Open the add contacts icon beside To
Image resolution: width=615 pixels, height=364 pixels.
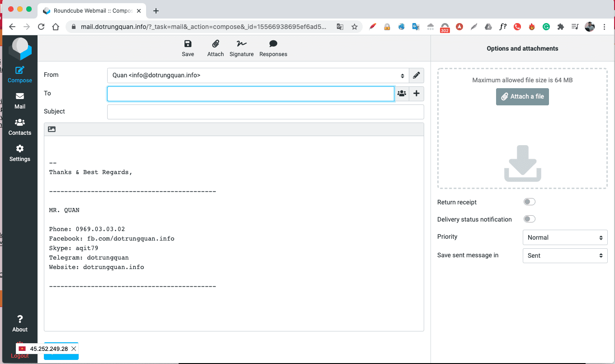coord(402,94)
